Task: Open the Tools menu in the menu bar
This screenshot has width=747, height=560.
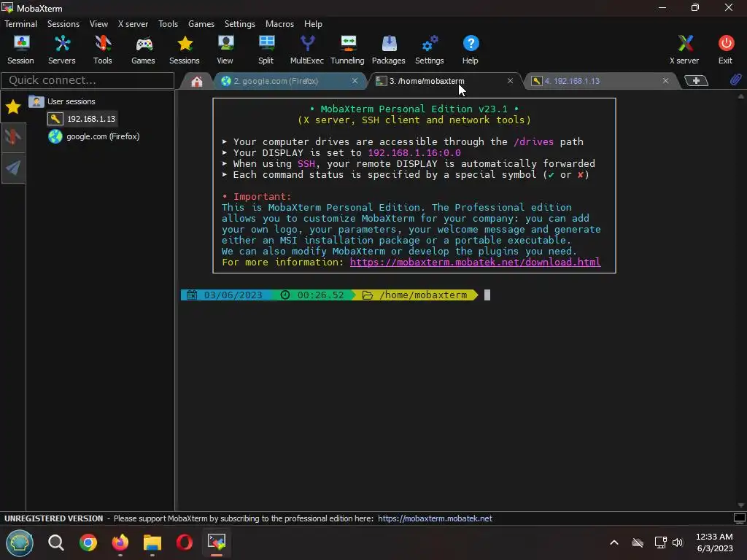Action: [x=169, y=24]
